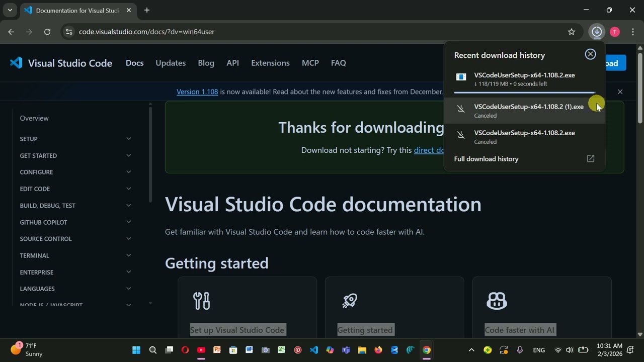Viewport: 644px width, 362px height.
Task: Close the Recent download history popup
Action: coord(590,54)
